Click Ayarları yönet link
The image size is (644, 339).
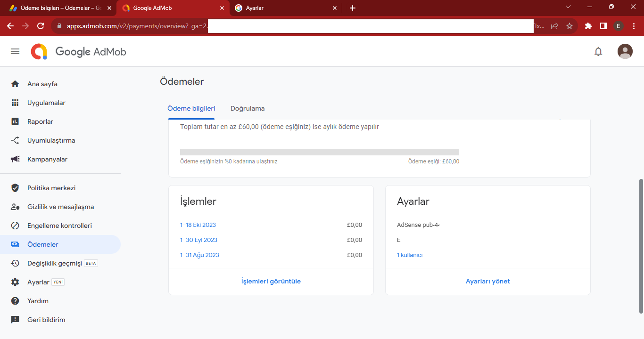(488, 281)
